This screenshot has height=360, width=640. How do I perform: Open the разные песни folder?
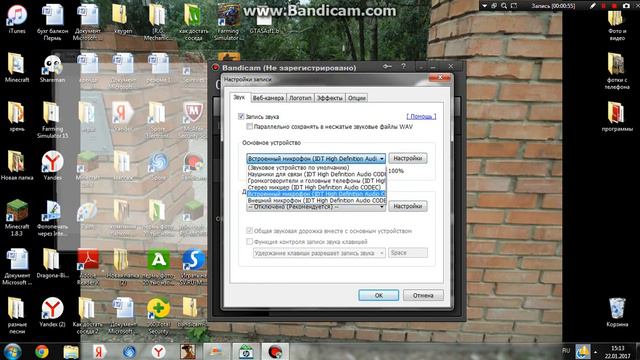17,316
